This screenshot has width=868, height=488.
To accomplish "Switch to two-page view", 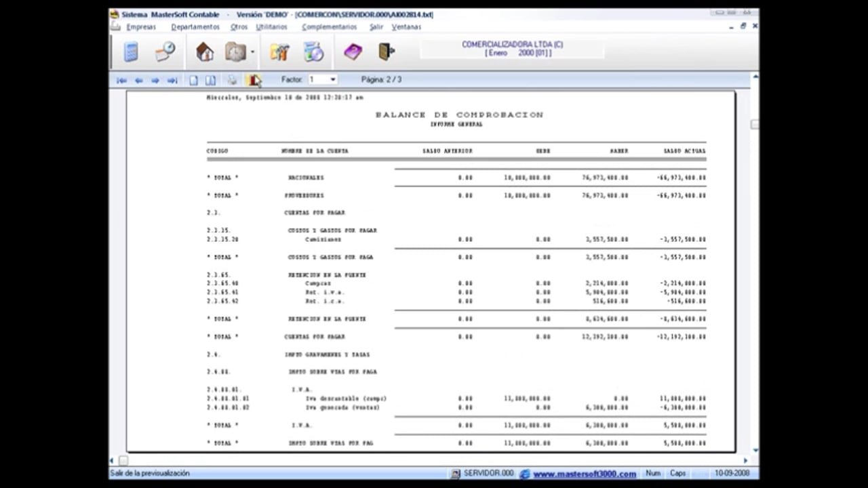I will [210, 80].
